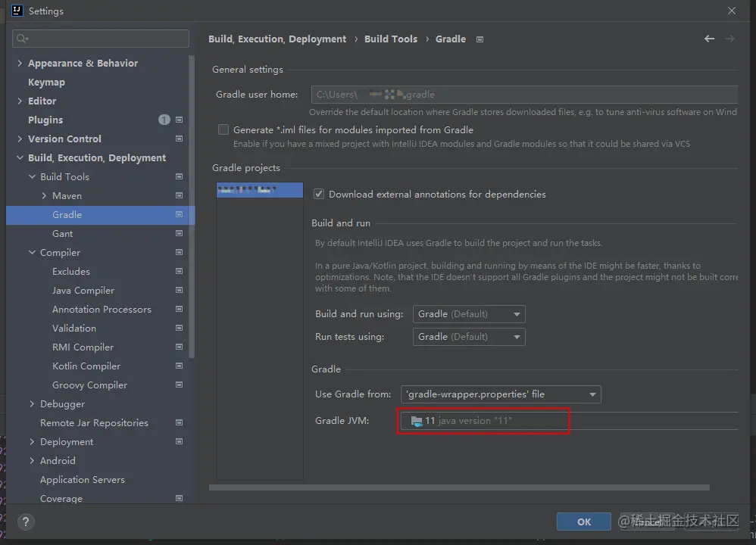Collapse the Build Tools node

click(x=32, y=176)
